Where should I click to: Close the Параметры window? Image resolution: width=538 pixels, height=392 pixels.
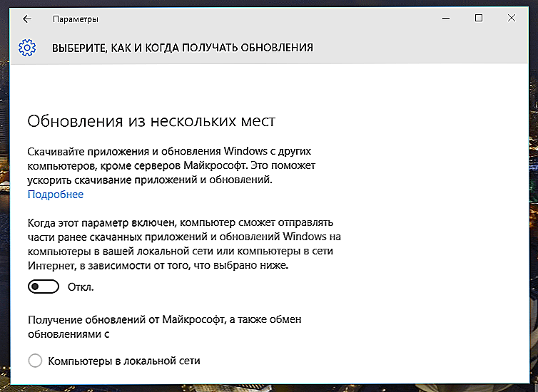(x=512, y=18)
